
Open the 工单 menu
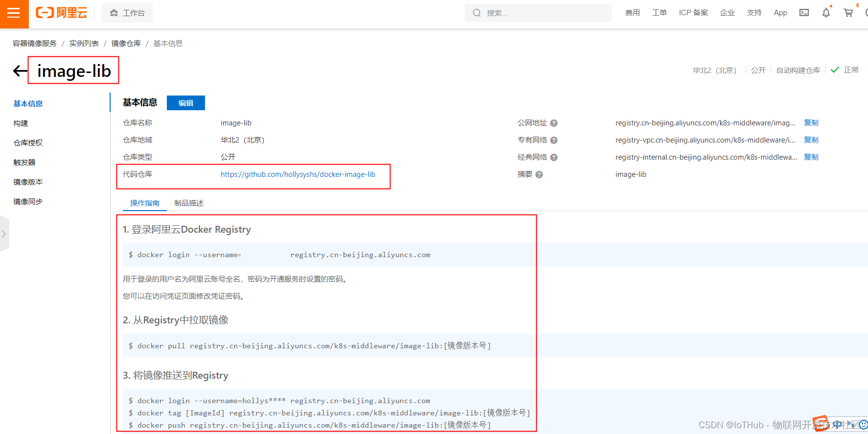[x=659, y=13]
